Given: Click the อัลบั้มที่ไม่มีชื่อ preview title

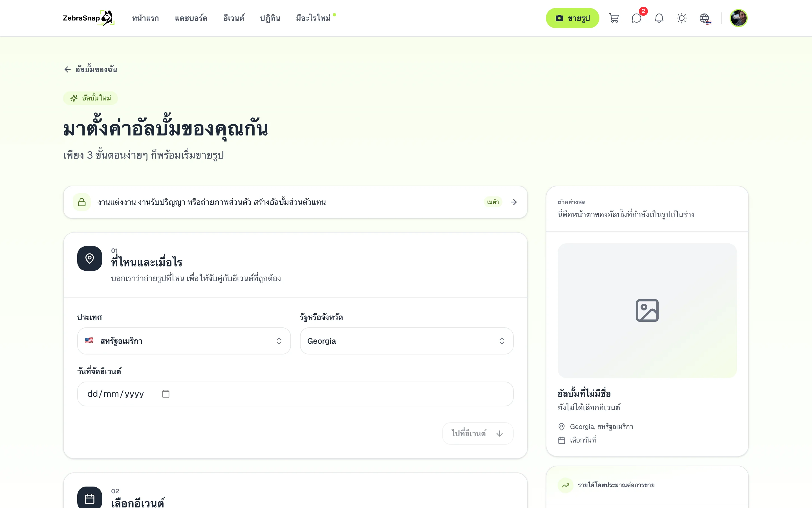Looking at the screenshot, I should (x=584, y=393).
